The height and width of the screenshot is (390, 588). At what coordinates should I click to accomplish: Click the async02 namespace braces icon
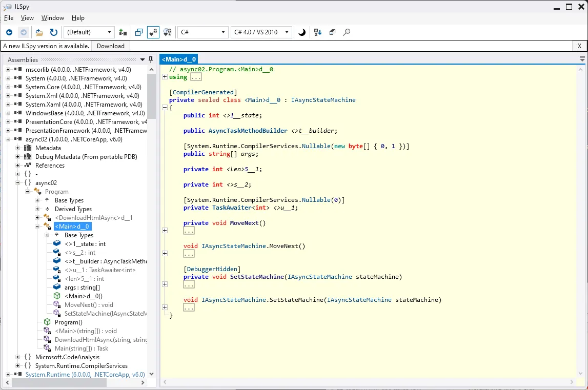[x=28, y=182]
